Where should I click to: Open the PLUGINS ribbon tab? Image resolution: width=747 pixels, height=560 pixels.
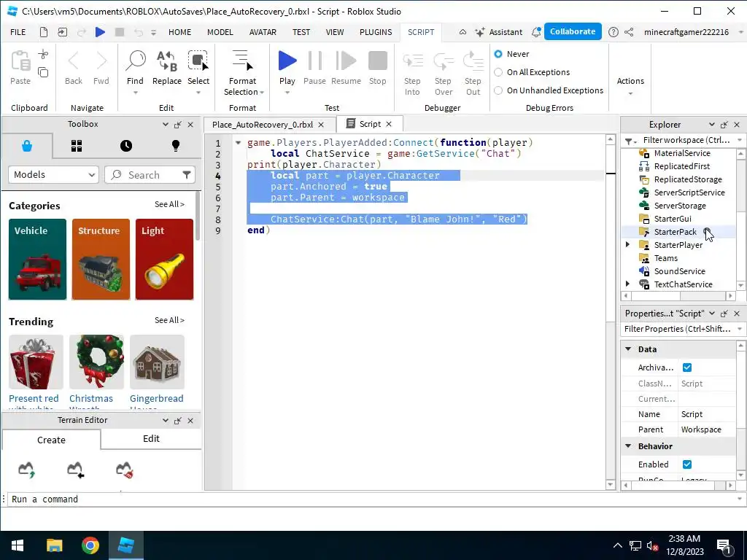pos(376,32)
